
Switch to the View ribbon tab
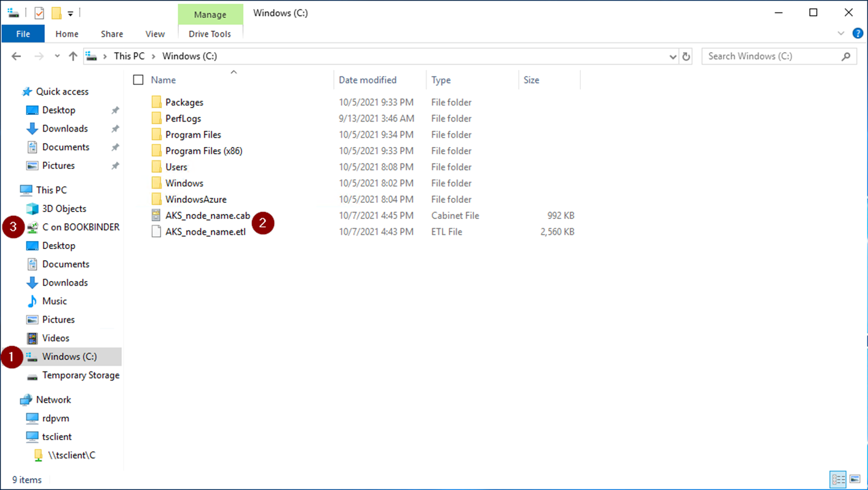[x=155, y=34]
